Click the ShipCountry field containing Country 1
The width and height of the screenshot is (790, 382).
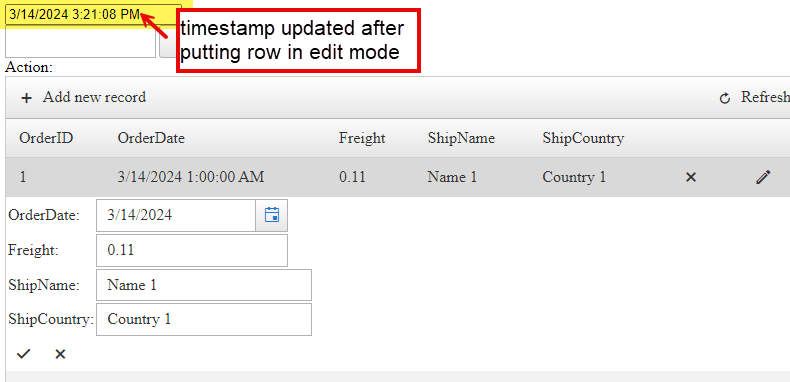coord(204,319)
